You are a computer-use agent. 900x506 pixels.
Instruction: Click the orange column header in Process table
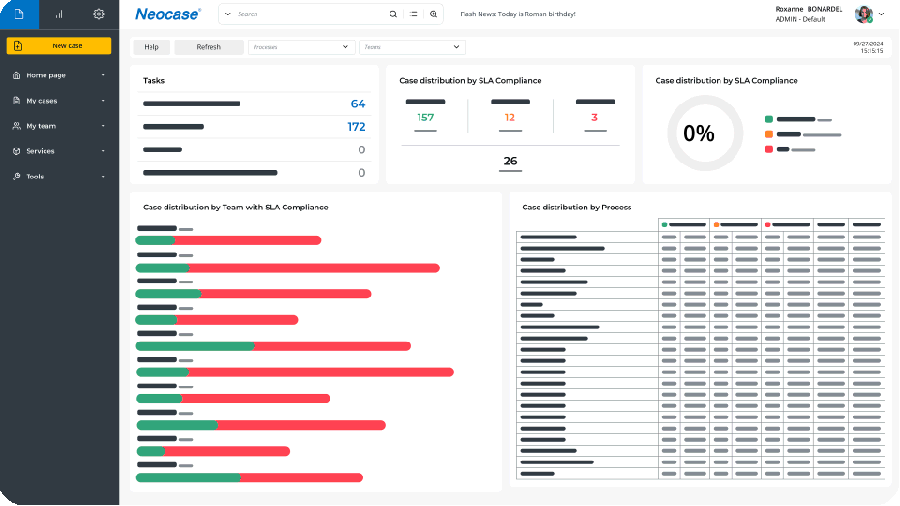pos(735,224)
